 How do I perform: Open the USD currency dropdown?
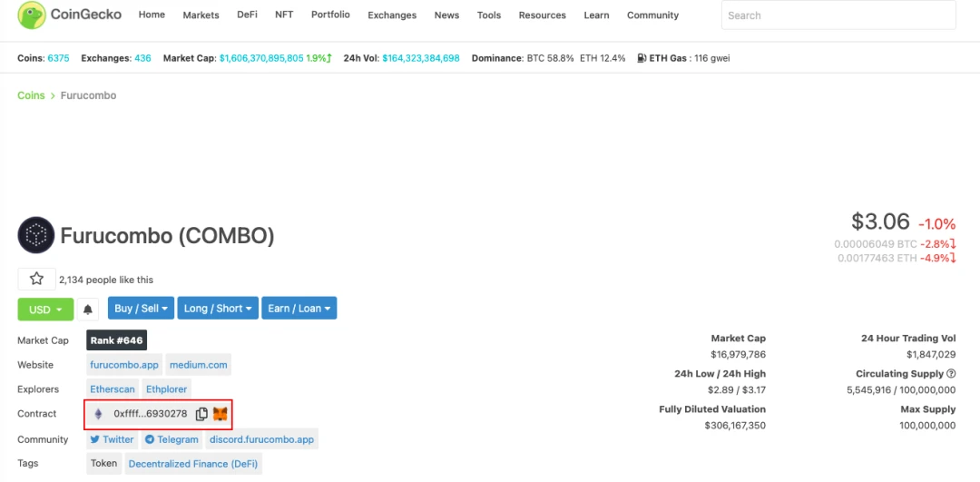45,310
